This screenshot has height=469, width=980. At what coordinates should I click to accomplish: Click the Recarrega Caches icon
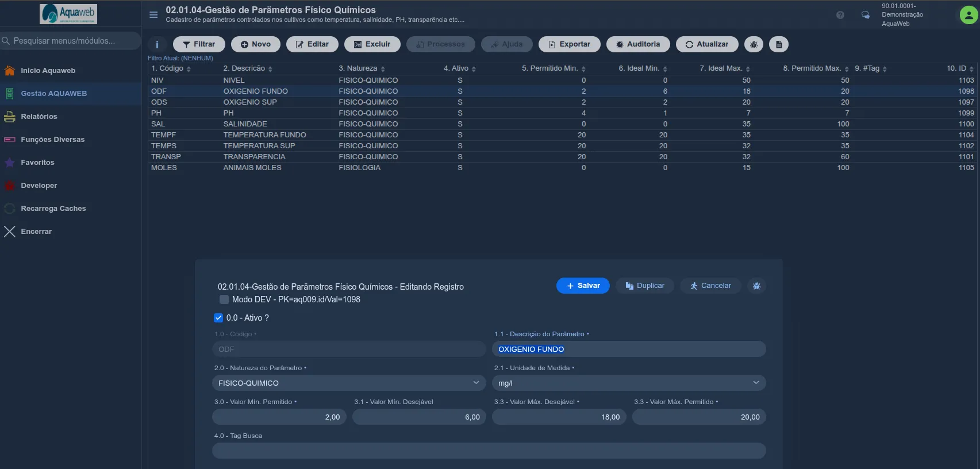[x=10, y=209]
